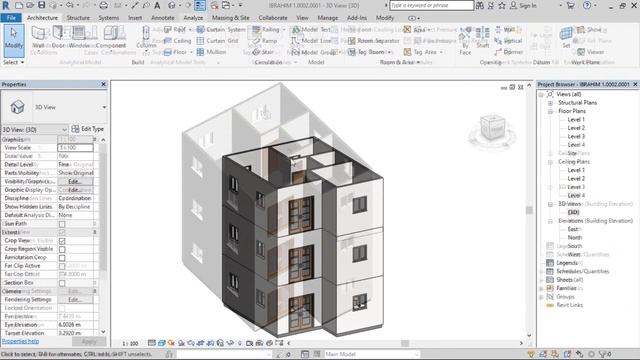The width and height of the screenshot is (640, 360).
Task: Switch to the Manage ribbon tab
Action: [327, 18]
